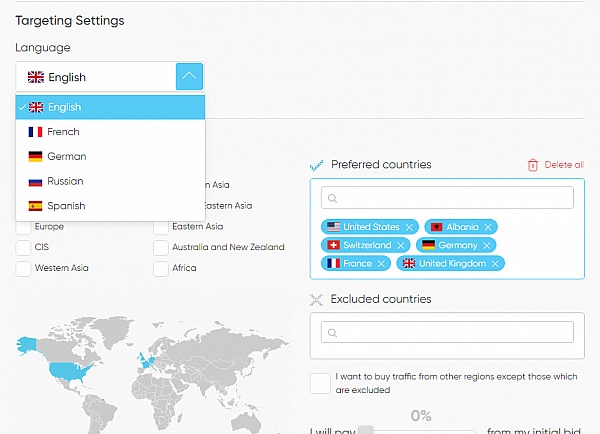Remove France tag with its X icon

click(x=382, y=264)
